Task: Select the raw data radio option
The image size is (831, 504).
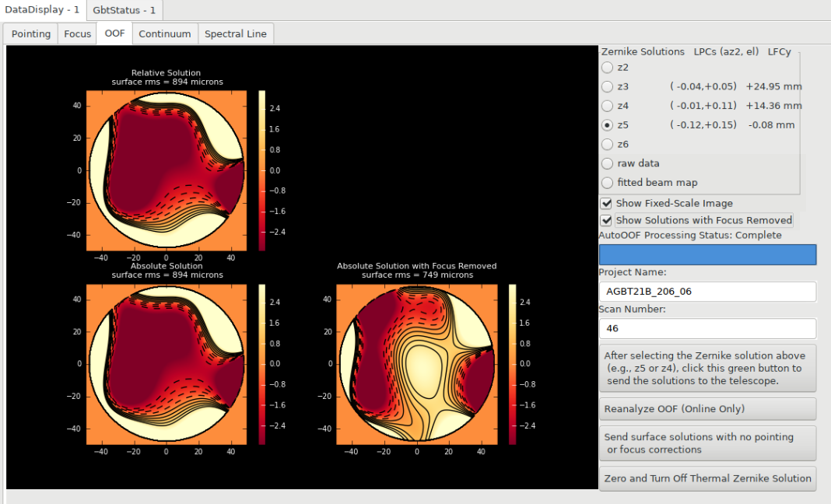Action: (608, 163)
